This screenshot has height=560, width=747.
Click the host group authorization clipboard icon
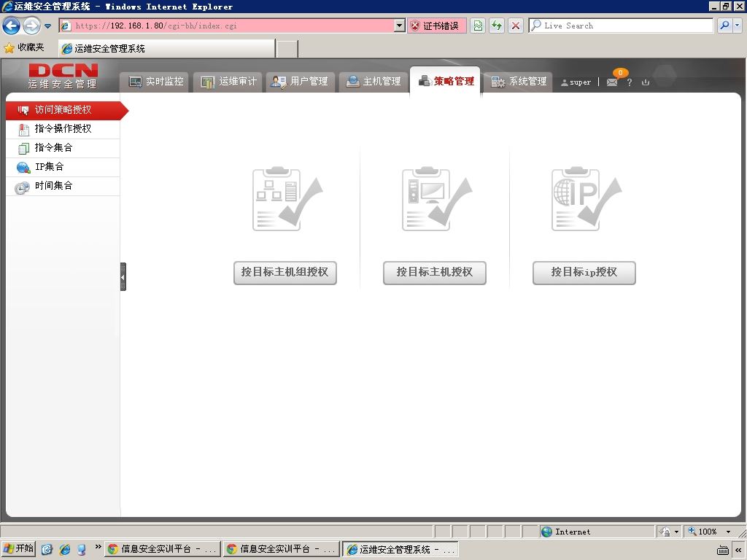coord(287,199)
